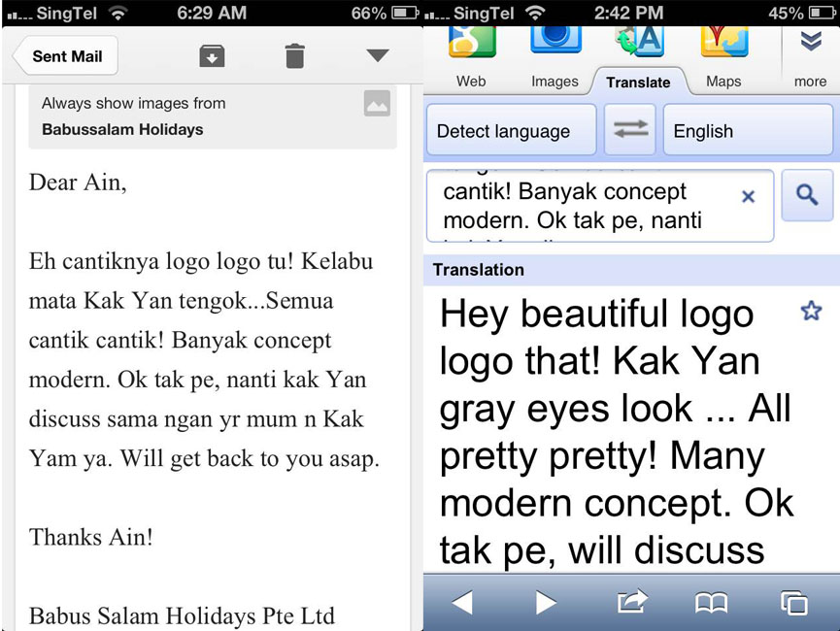
Task: Tap the image placeholder icon
Action: 377,103
